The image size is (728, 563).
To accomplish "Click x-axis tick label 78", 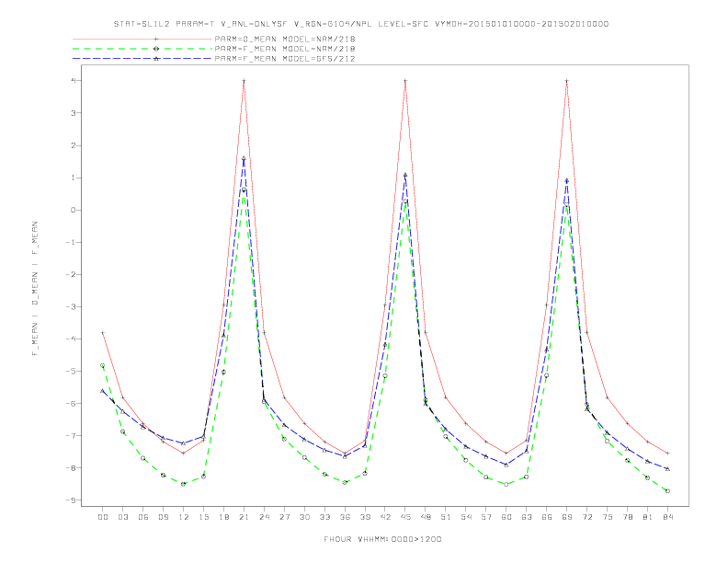I will click(628, 517).
